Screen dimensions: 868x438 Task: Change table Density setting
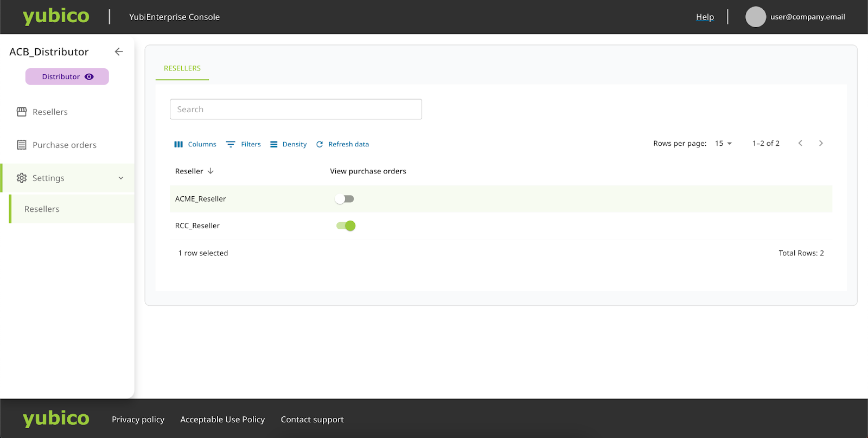tap(289, 144)
